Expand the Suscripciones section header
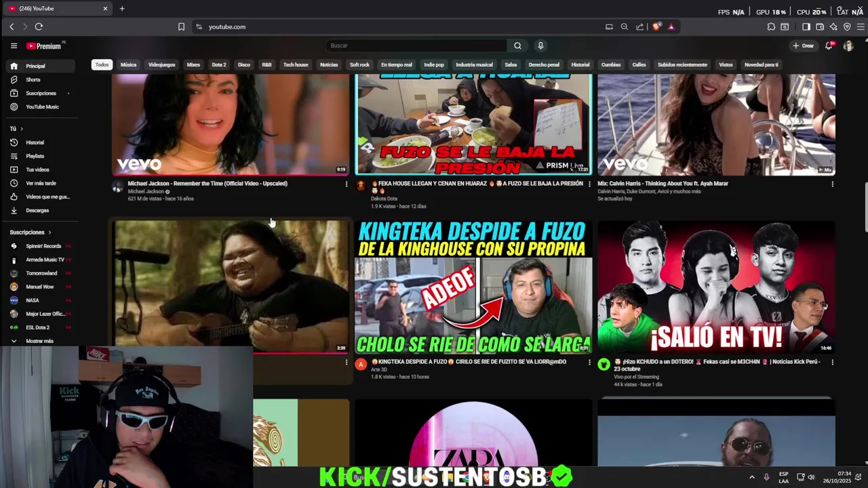The height and width of the screenshot is (488, 868). click(31, 232)
